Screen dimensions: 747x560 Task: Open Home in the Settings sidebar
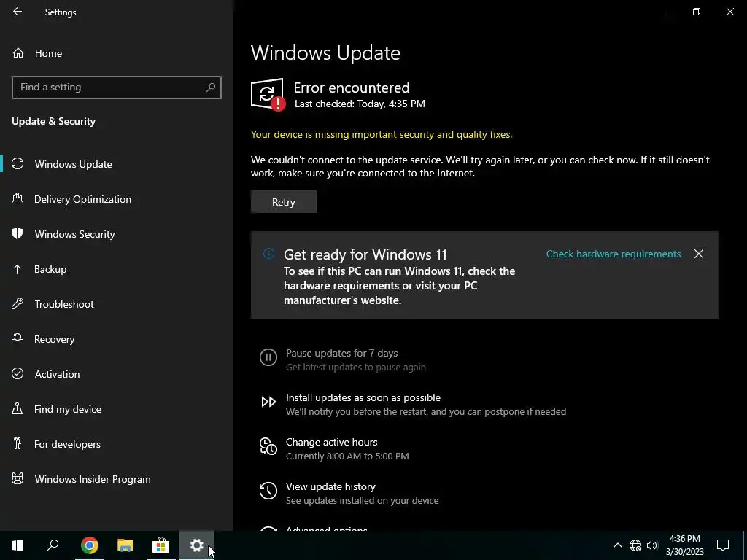click(117, 53)
